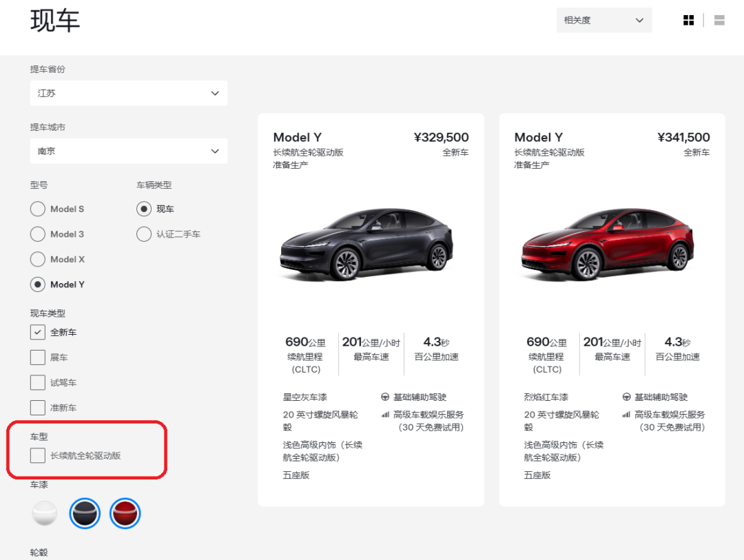This screenshot has height=560, width=744.
Task: Click the steering wheel icon on the ¥341,500 card
Action: pyautogui.click(x=626, y=397)
